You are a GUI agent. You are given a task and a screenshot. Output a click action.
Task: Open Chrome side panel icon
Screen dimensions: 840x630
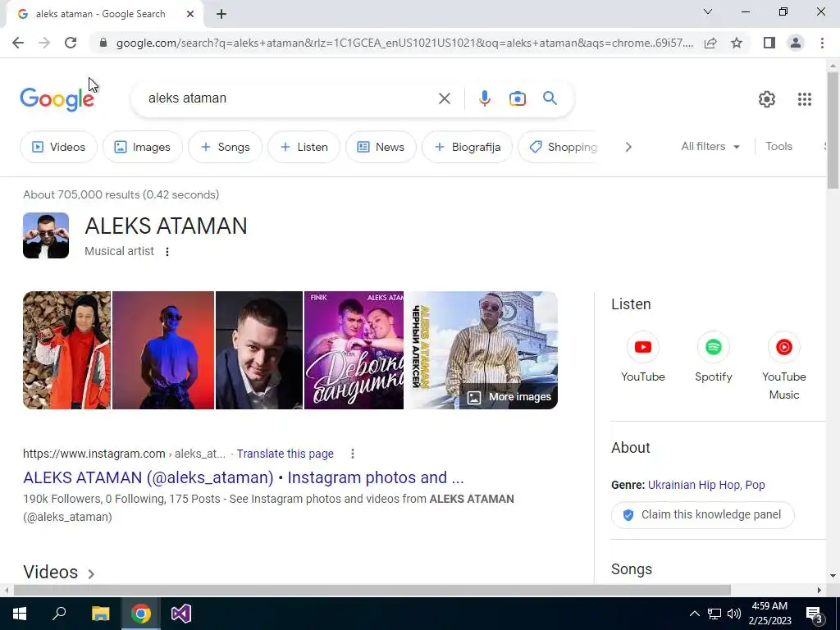tap(769, 43)
